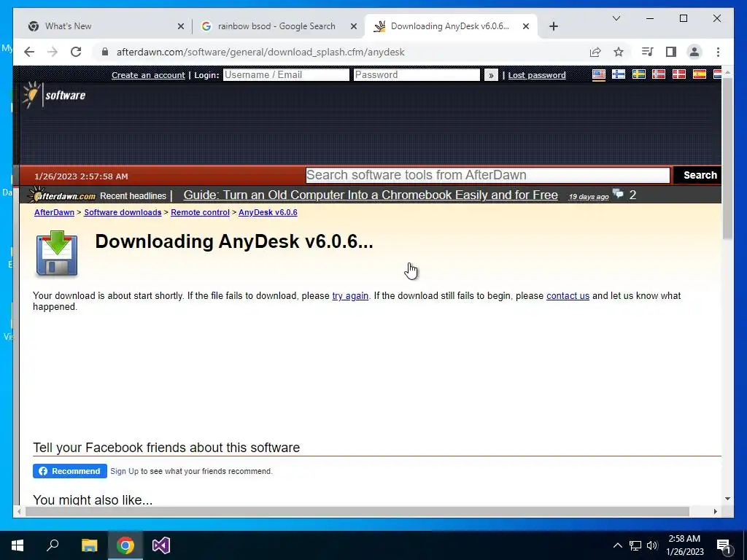Open the notification center icon

click(x=724, y=545)
